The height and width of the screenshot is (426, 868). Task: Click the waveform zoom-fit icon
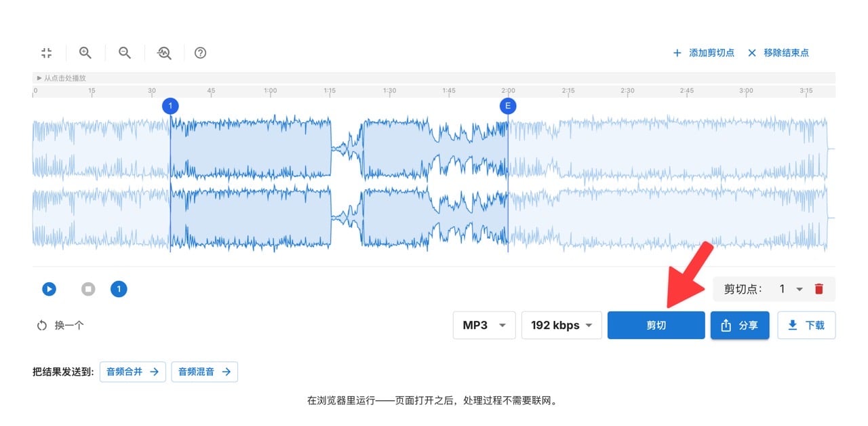[x=164, y=53]
